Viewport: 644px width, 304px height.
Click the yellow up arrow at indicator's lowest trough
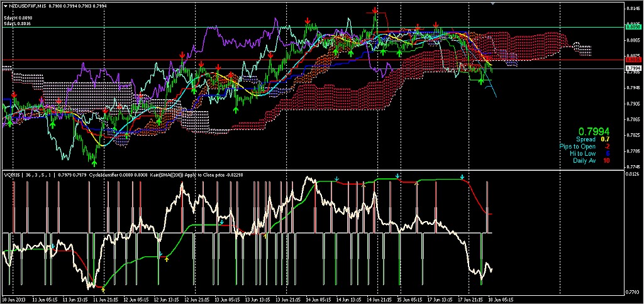coord(103,290)
